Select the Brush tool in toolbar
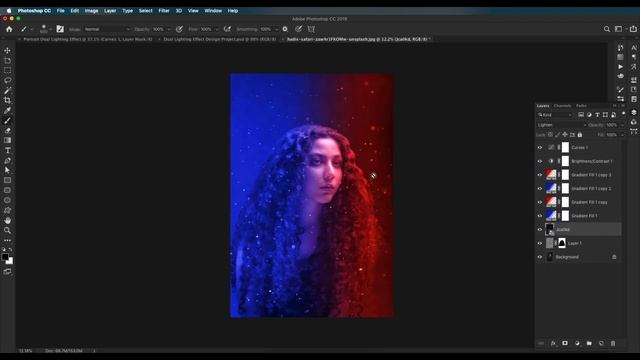640x360 pixels. (x=7, y=120)
